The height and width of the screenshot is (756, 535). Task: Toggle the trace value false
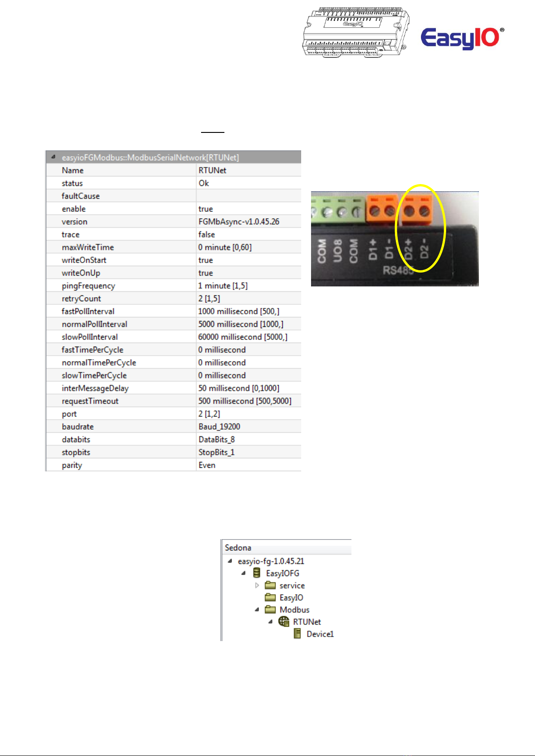click(249, 234)
